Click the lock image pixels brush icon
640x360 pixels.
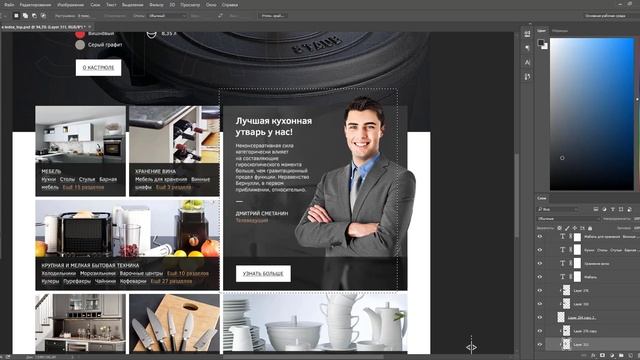pos(567,228)
